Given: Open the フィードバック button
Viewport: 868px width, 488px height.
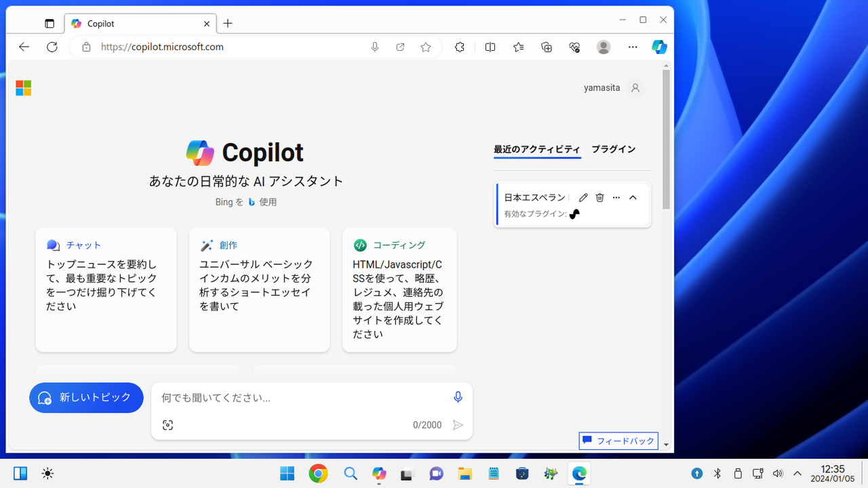Looking at the screenshot, I should 618,441.
